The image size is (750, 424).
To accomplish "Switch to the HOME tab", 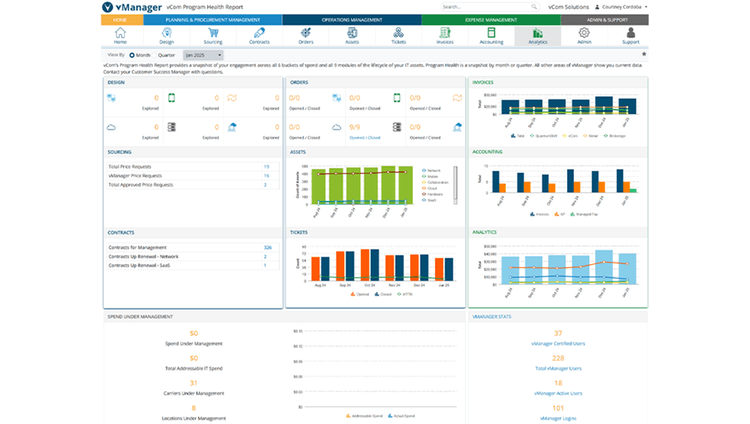I will [x=121, y=20].
